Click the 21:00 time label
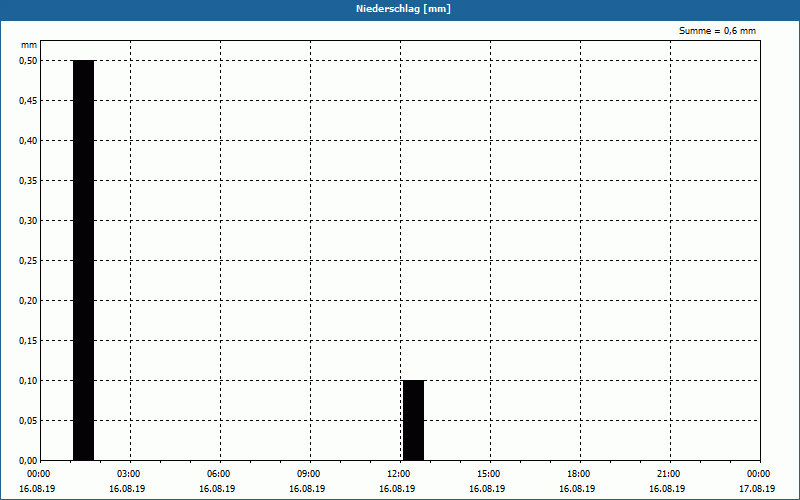 667,474
